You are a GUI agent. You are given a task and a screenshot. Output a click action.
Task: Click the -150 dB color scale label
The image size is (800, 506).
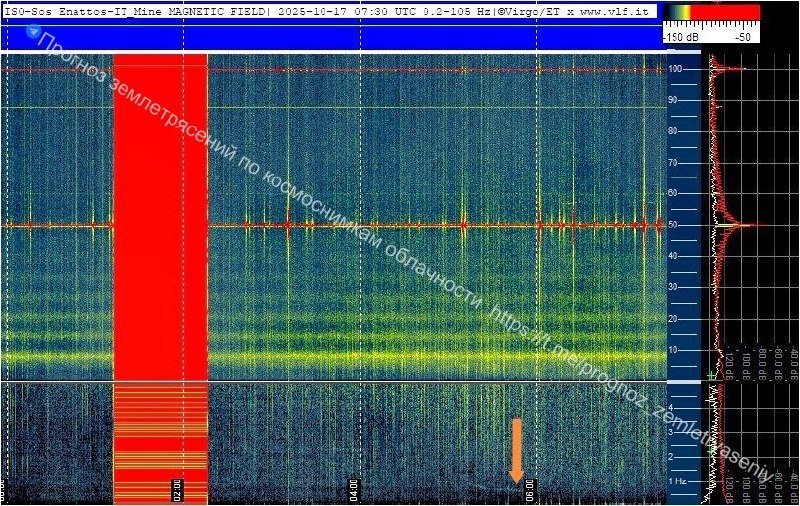[x=681, y=37]
